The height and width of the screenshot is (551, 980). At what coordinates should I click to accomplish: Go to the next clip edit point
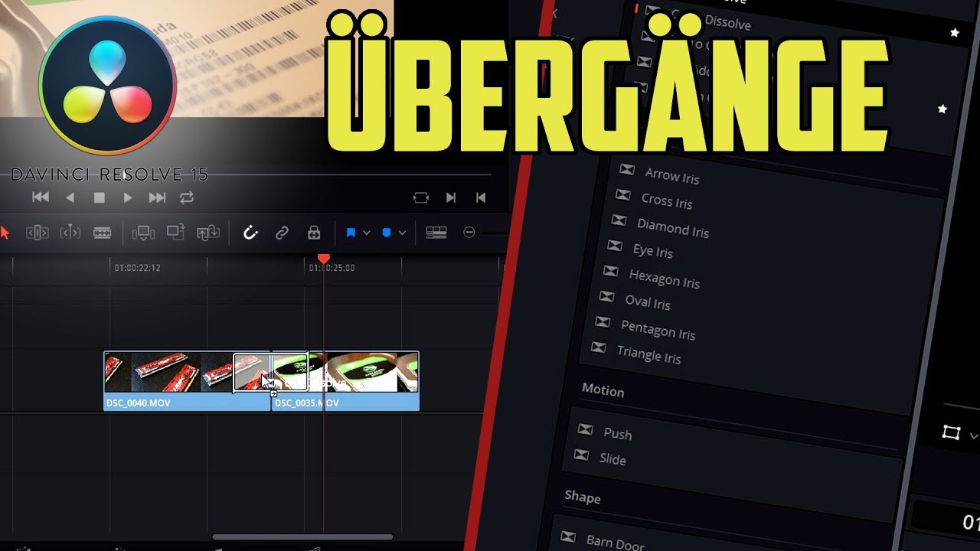pos(451,197)
